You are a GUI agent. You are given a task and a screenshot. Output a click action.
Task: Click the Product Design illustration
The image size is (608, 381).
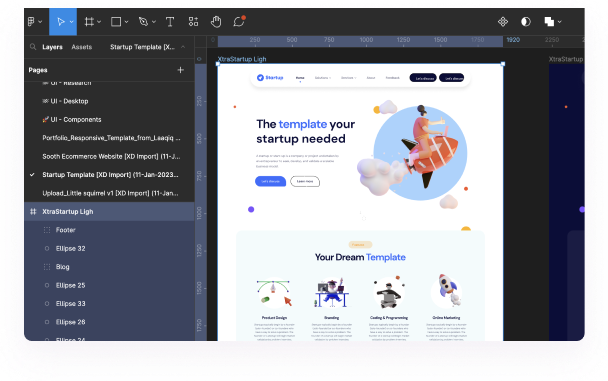click(274, 293)
